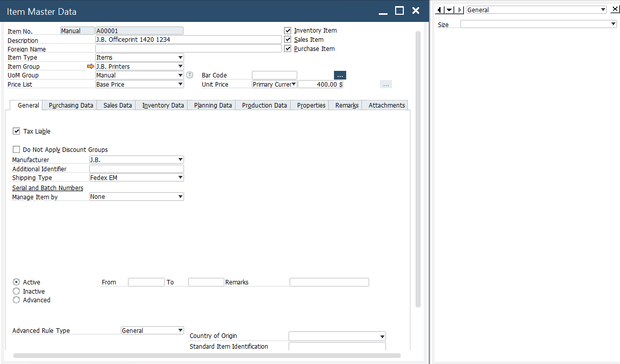Click inside the Bar Code input field

point(274,75)
